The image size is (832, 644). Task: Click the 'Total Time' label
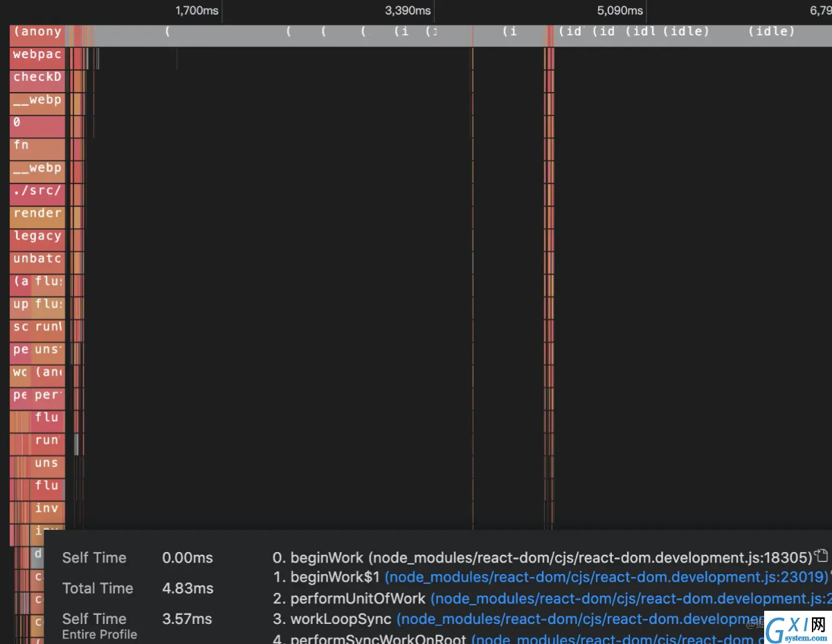pos(98,589)
